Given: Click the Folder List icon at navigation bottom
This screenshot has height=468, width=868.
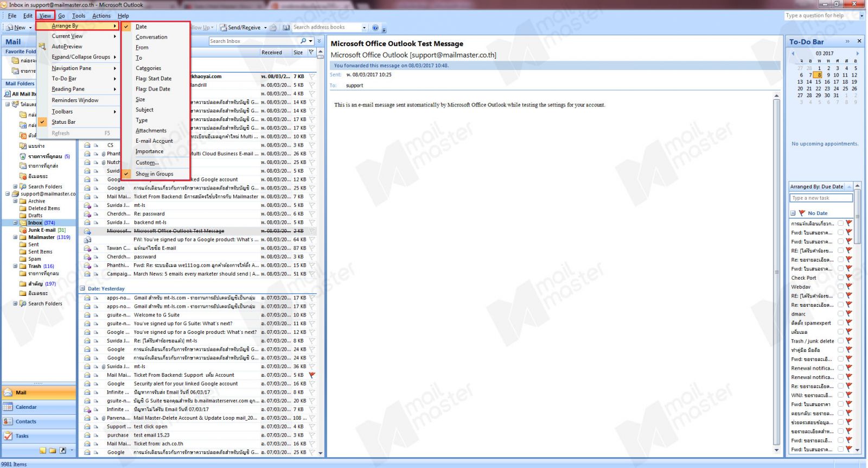Looking at the screenshot, I should [53, 451].
